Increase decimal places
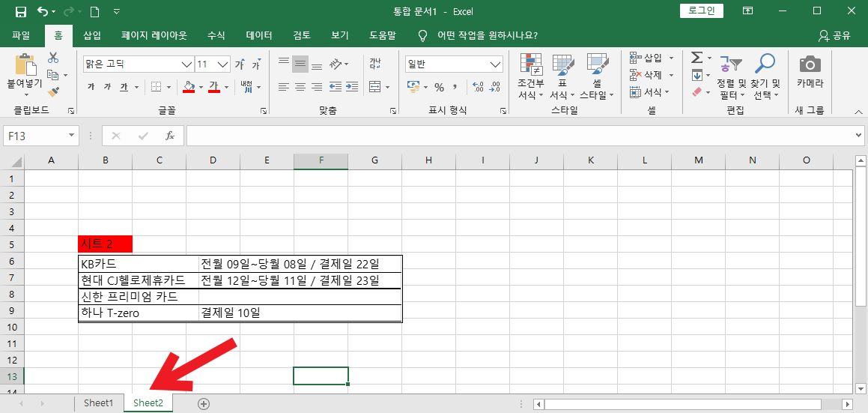 (x=479, y=86)
